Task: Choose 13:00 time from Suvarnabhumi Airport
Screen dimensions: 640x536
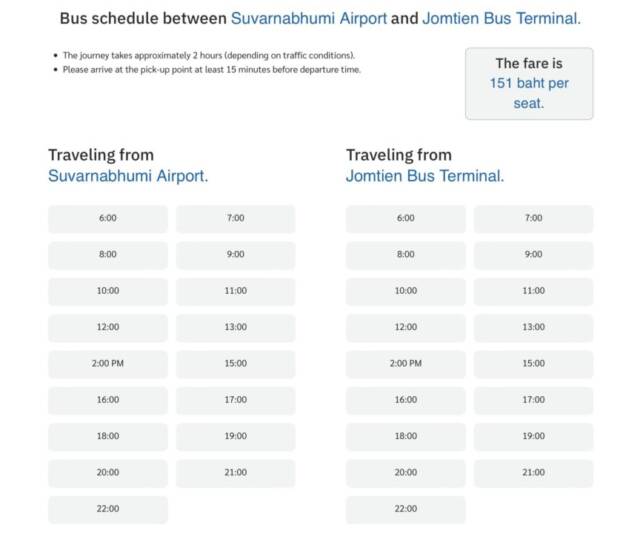Action: [236, 328]
